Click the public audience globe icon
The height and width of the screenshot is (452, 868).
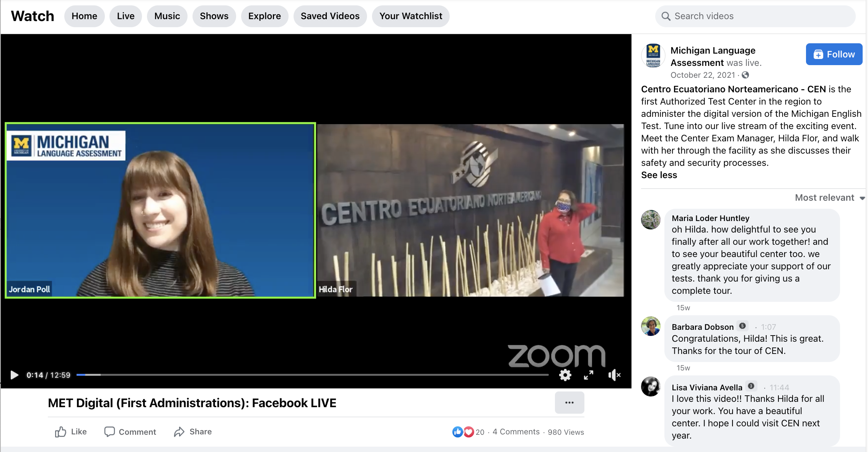pyautogui.click(x=745, y=75)
